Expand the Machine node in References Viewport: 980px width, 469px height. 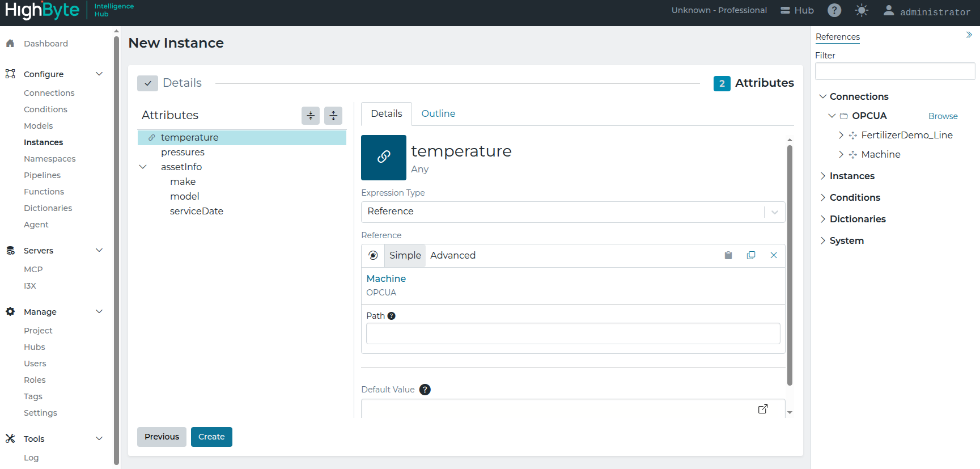point(841,154)
